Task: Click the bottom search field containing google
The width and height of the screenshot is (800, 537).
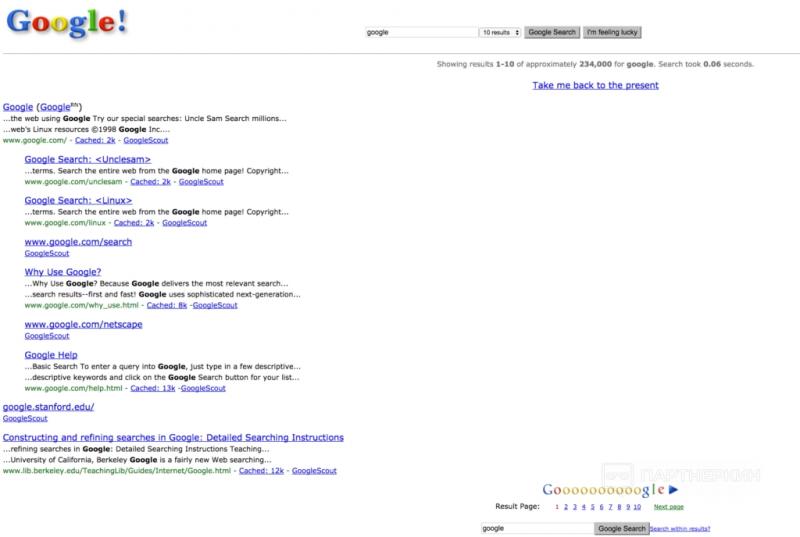Action: click(538, 528)
